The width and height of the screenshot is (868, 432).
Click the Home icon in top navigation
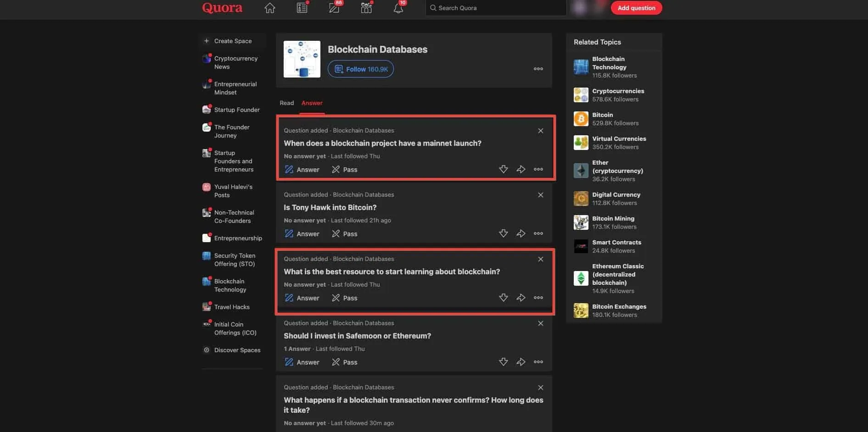click(x=270, y=7)
